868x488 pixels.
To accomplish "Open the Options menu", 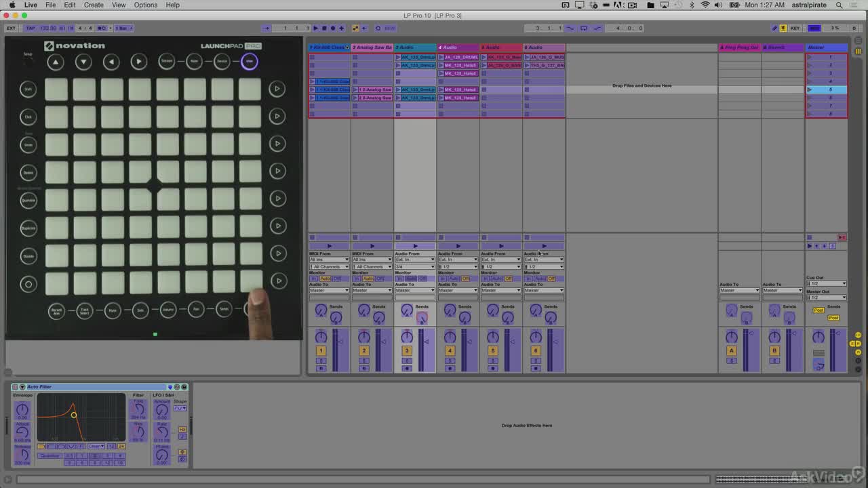I will 145,5.
